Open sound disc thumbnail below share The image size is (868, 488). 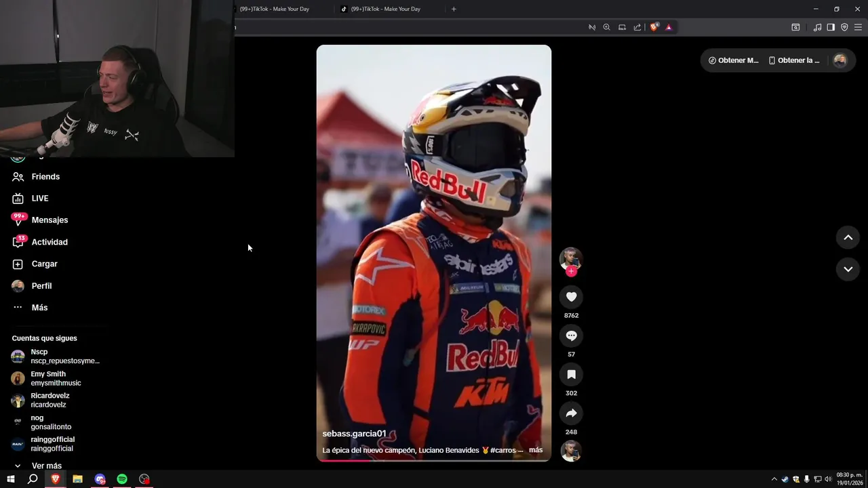tap(571, 451)
